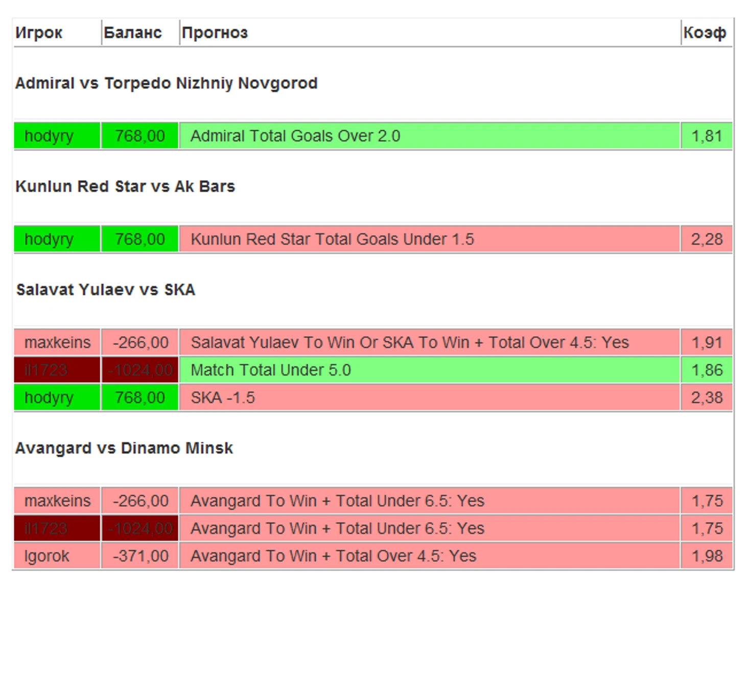
Task: Click the Игрок column header
Action: pos(57,33)
